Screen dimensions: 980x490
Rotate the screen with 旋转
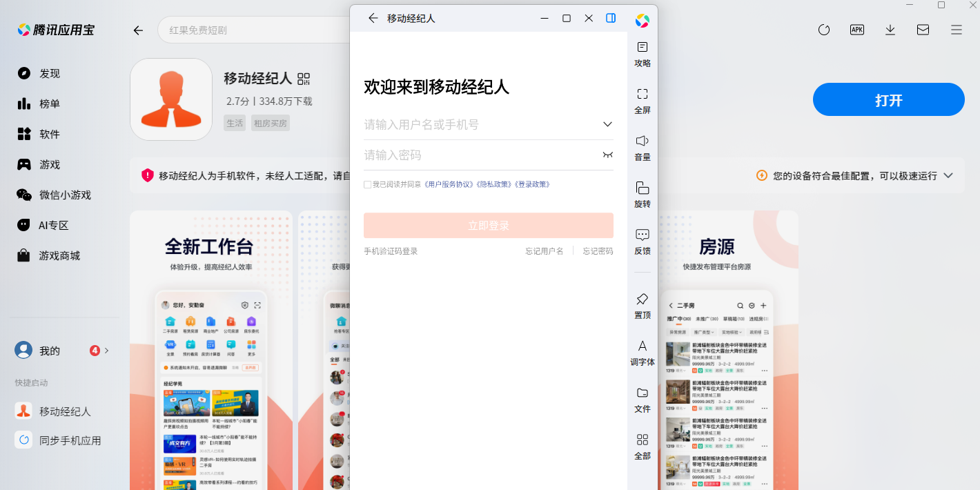click(643, 195)
